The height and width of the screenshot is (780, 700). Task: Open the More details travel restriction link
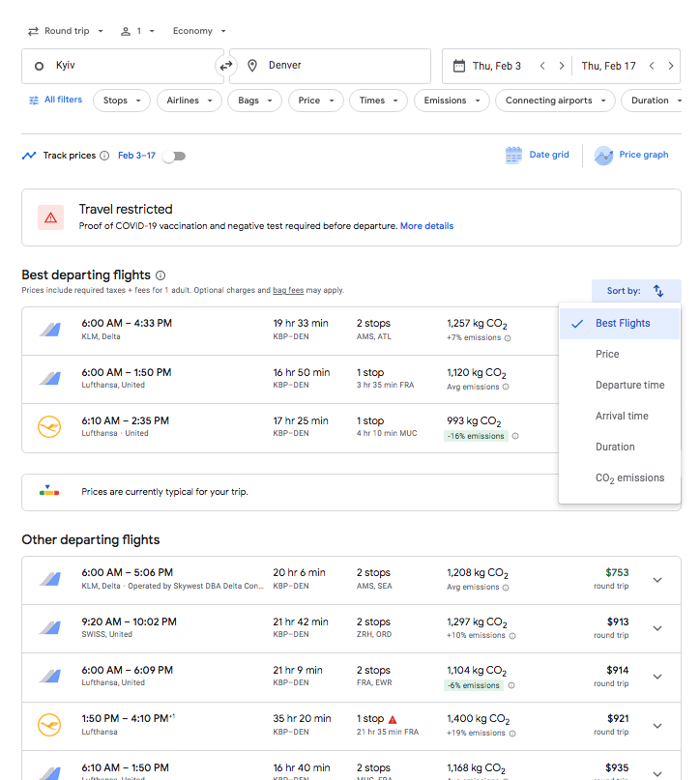pos(426,226)
